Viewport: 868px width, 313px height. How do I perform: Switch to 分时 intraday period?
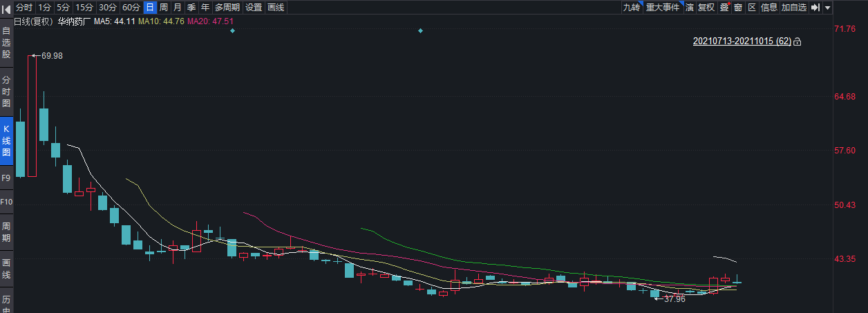(23, 7)
